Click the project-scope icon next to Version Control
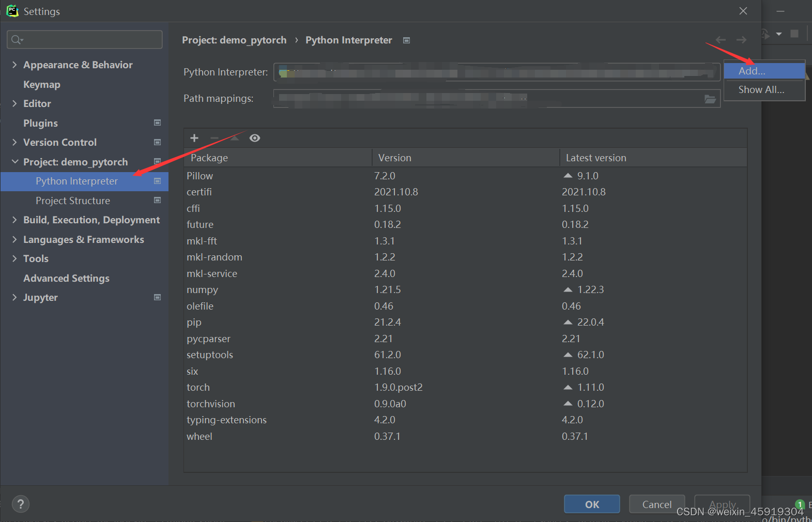The height and width of the screenshot is (522, 812). pyautogui.click(x=158, y=142)
